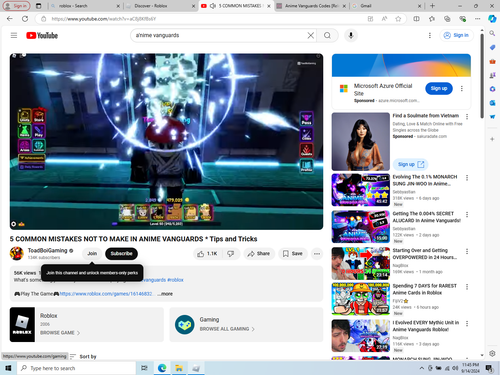Save video to a playlist
Image resolution: width=500 pixels, height=375 pixels.
coord(292,254)
